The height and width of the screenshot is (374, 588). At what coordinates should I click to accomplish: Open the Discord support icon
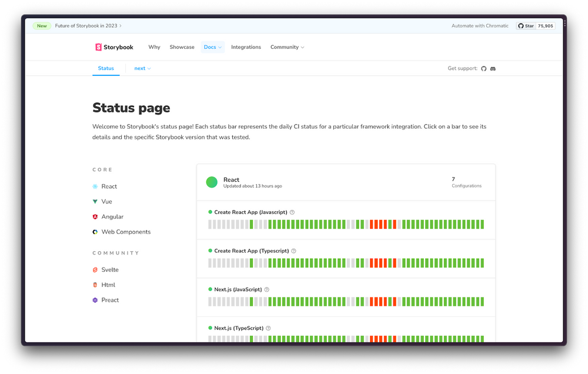[493, 69]
